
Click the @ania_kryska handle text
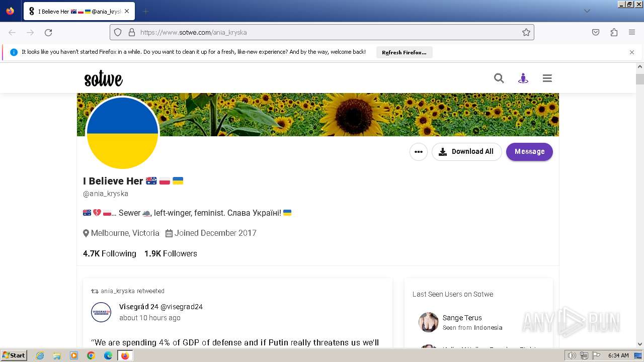click(x=106, y=194)
